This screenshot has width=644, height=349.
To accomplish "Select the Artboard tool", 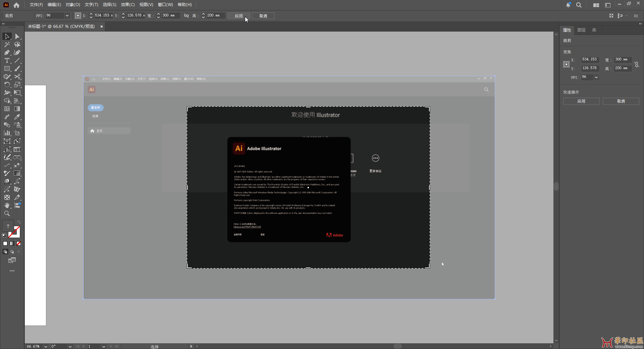I will pos(17,133).
